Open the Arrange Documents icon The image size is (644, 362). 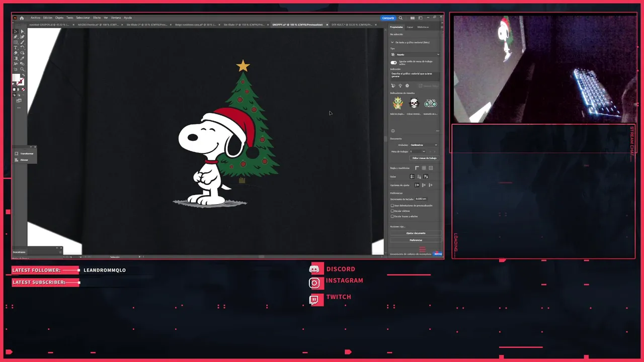point(413,18)
